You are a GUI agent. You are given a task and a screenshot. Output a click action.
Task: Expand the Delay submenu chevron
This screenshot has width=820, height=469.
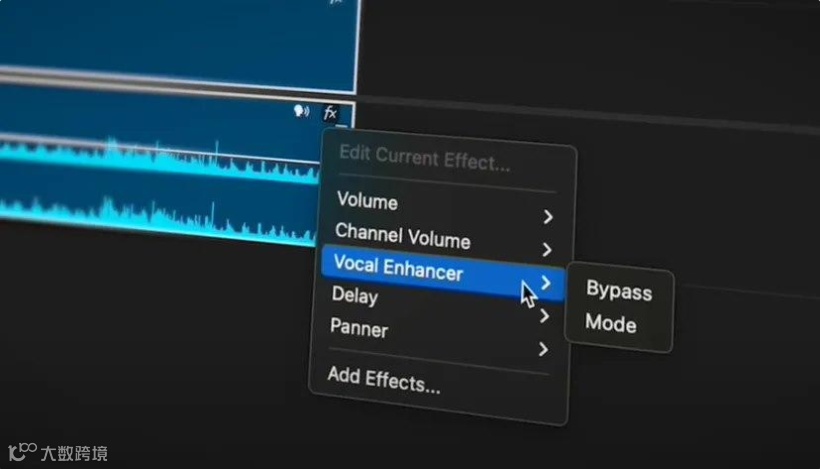(x=544, y=316)
